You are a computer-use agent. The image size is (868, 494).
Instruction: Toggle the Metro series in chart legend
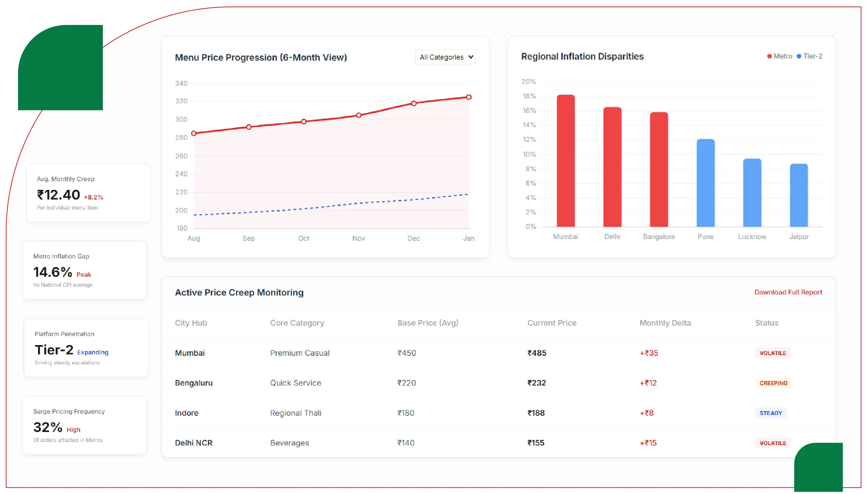coord(779,56)
